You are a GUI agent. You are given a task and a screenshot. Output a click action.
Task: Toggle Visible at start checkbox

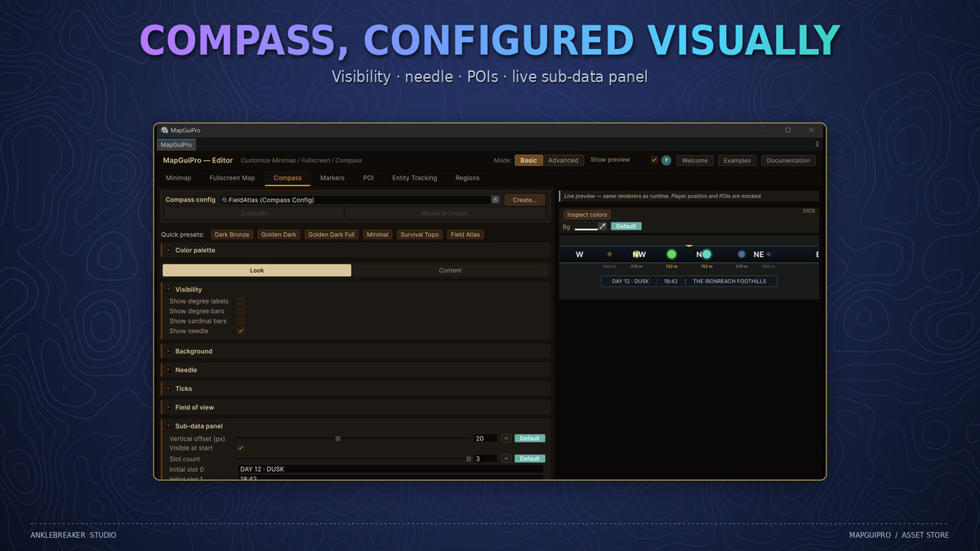[241, 448]
